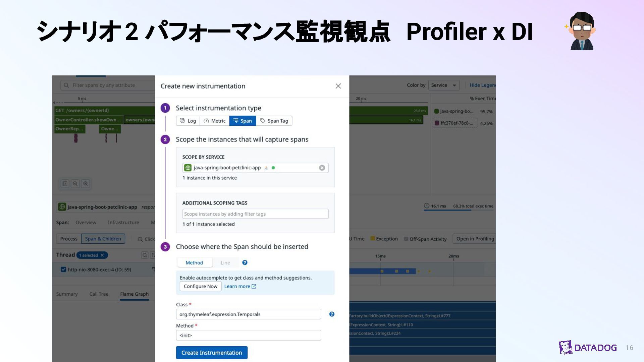The width and height of the screenshot is (644, 362).
Task: Close the Create new instrumentation dialog
Action: pyautogui.click(x=338, y=86)
